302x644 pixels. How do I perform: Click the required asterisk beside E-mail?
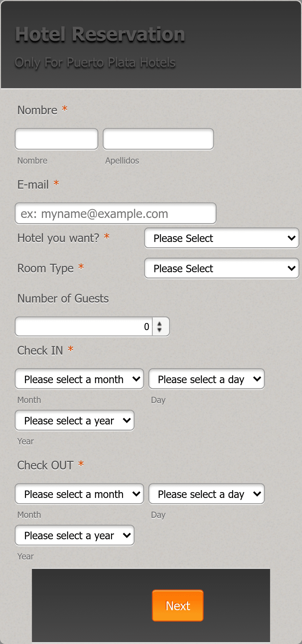coord(56,183)
